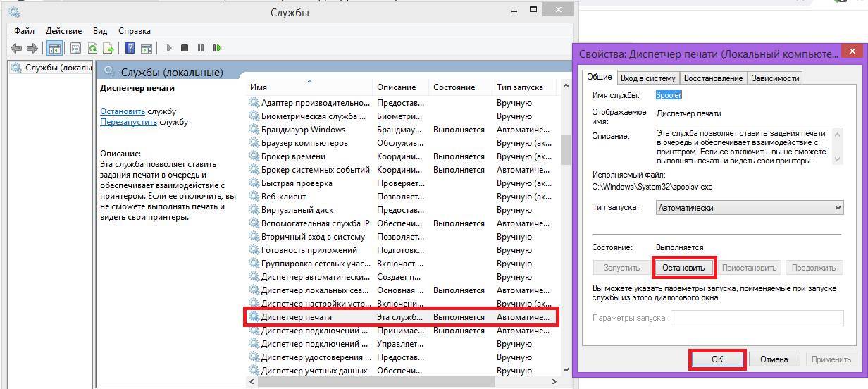Open Help via blue question mark icon

point(130,48)
